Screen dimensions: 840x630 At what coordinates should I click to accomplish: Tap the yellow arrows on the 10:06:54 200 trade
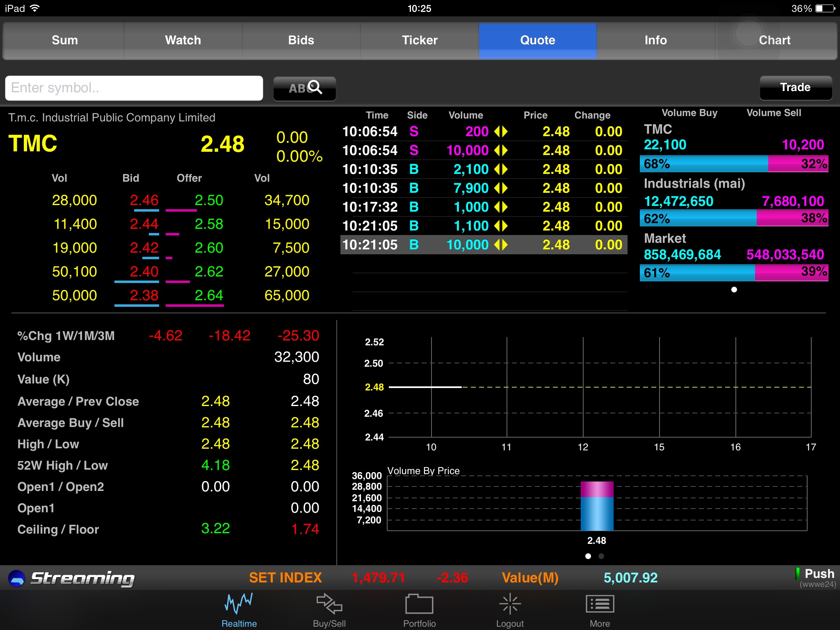(x=501, y=132)
